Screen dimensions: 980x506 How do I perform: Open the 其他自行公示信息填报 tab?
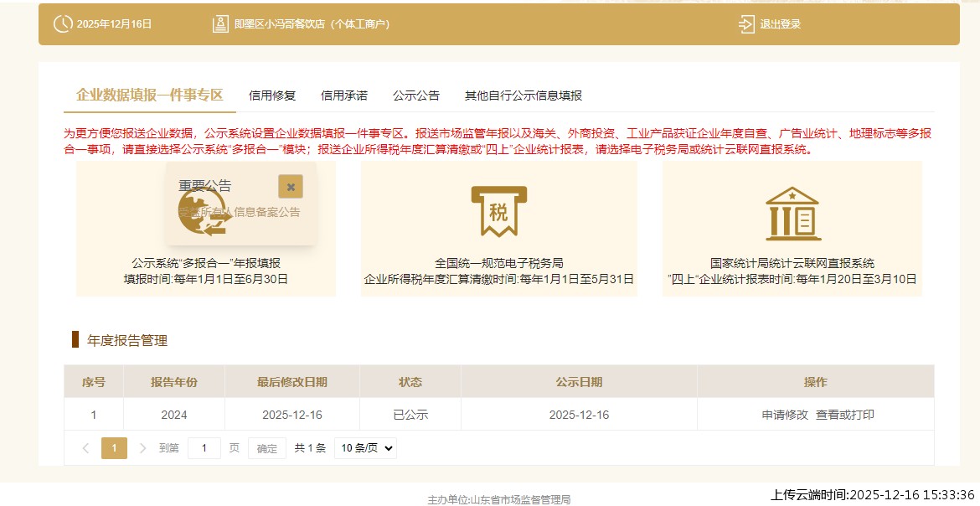[x=523, y=96]
